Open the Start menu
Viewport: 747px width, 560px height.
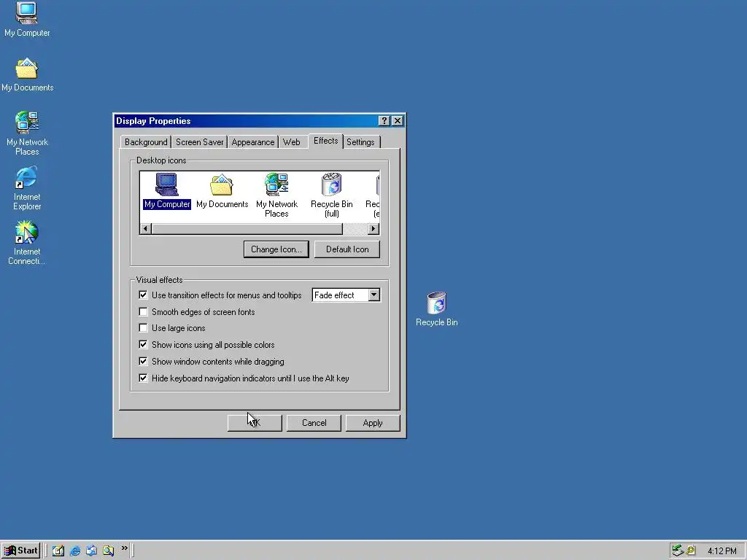[x=20, y=551]
